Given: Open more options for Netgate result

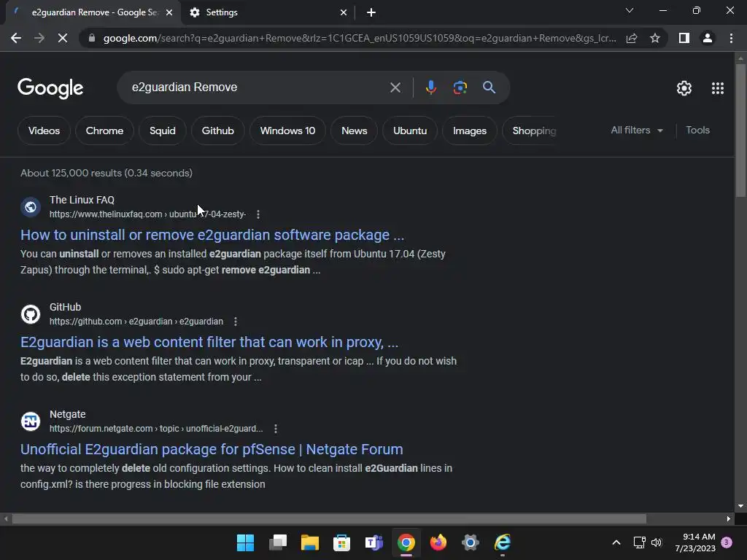Looking at the screenshot, I should pos(275,429).
